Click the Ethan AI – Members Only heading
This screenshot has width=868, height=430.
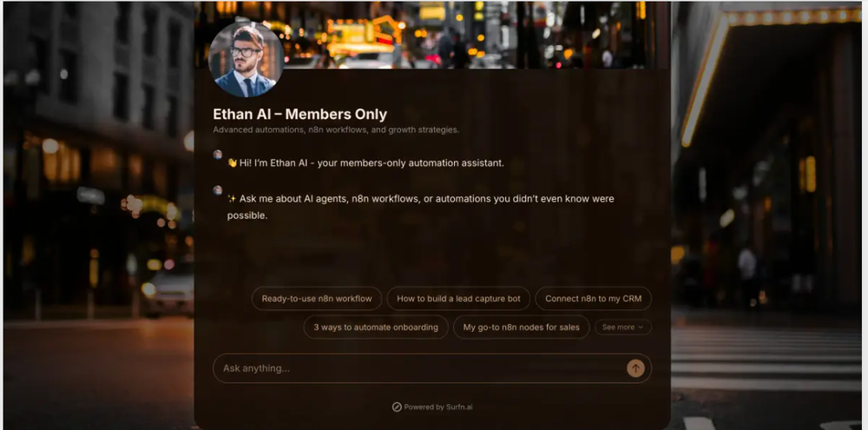(x=300, y=114)
